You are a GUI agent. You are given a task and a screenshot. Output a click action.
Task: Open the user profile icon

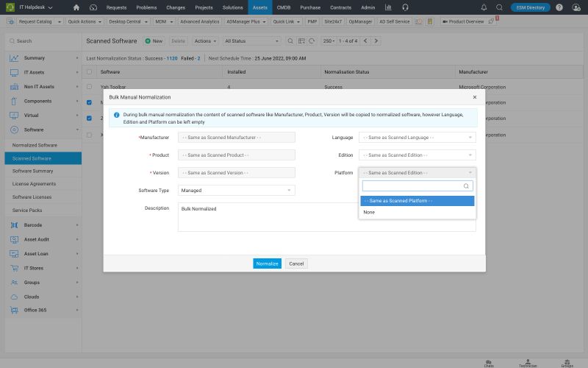click(x=576, y=7)
